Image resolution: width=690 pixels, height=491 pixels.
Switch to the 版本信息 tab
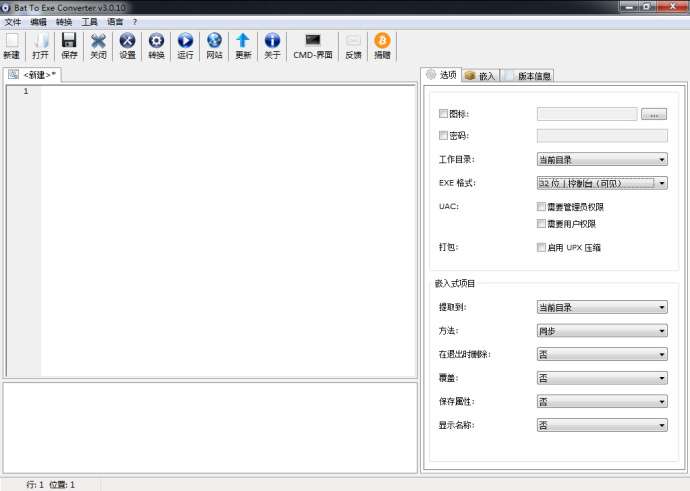[x=528, y=76]
